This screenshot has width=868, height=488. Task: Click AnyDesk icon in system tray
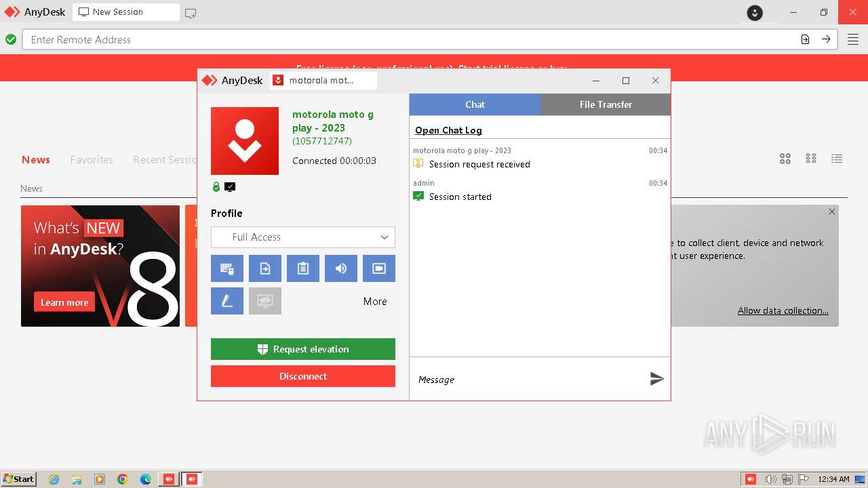click(751, 479)
